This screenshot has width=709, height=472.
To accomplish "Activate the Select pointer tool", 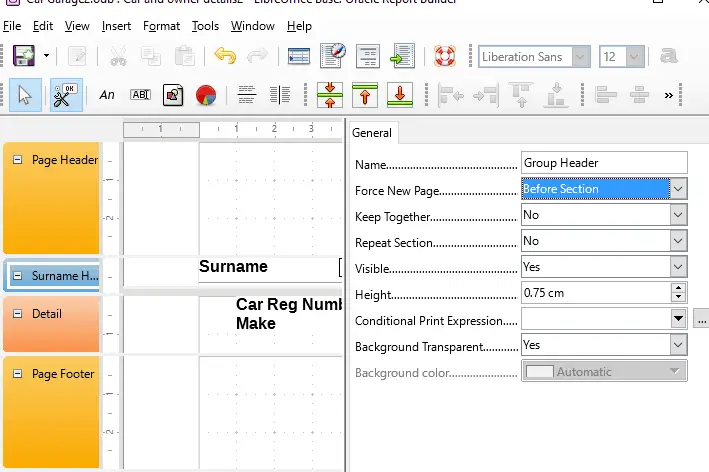I will (x=25, y=95).
